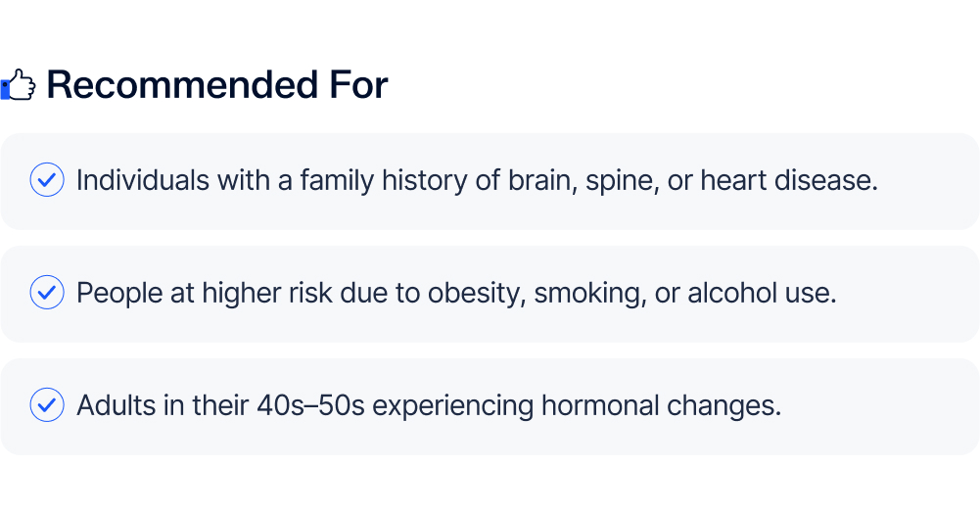980x514 pixels.
Task: Click the word "alcohol" in the second item
Action: point(729,294)
